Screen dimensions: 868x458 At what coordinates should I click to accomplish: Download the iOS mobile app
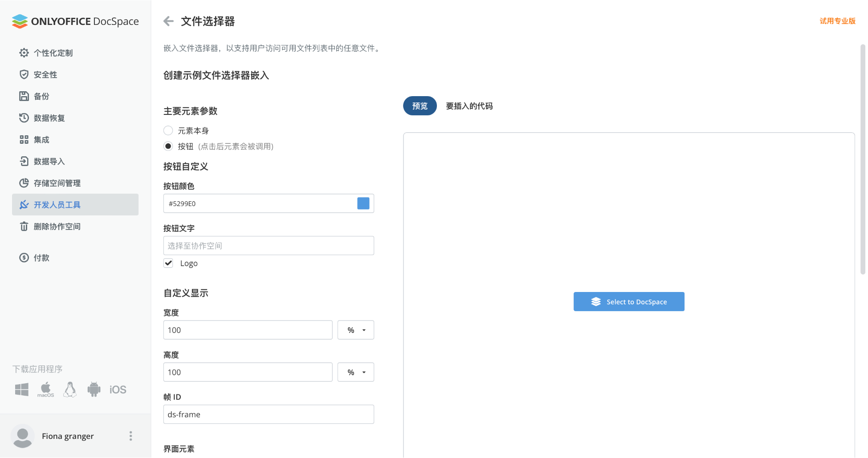coord(118,390)
